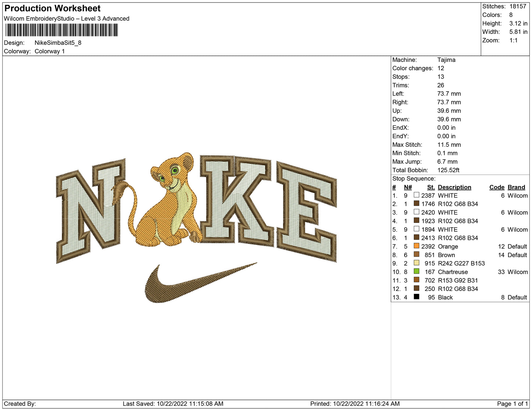Screen dimensions: 532x409
Task: Click the brown swatch beside stitch count 250
Action: click(416, 288)
